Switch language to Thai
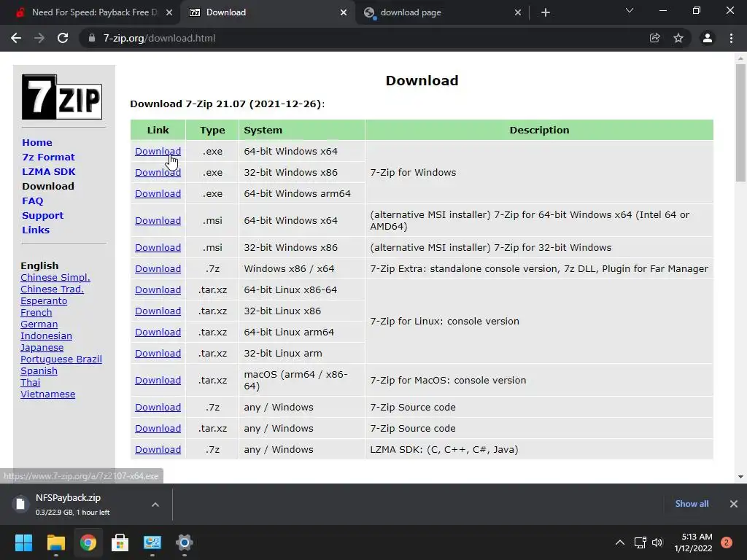Image resolution: width=747 pixels, height=560 pixels. (31, 382)
